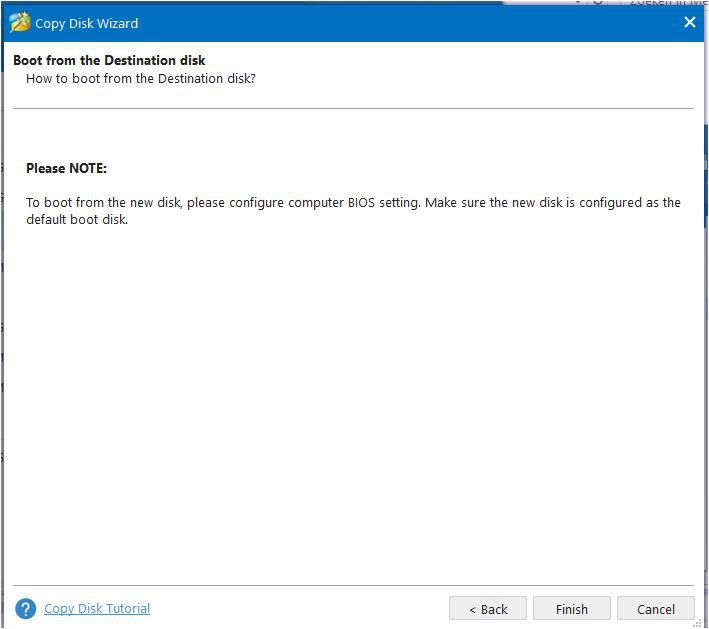This screenshot has height=629, width=709.
Task: Click the blank white content area
Action: [x=350, y=400]
